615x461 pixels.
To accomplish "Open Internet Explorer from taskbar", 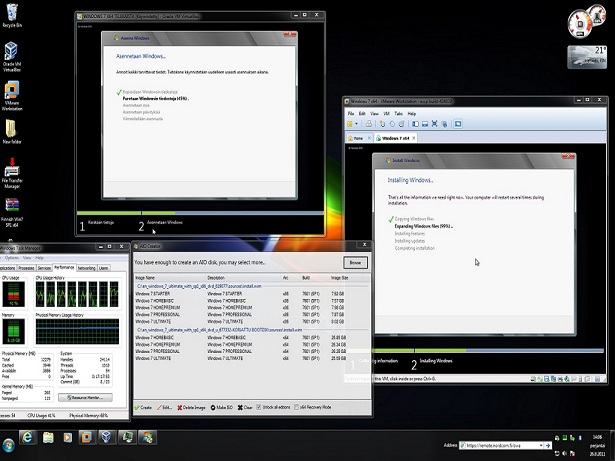I will 27,437.
